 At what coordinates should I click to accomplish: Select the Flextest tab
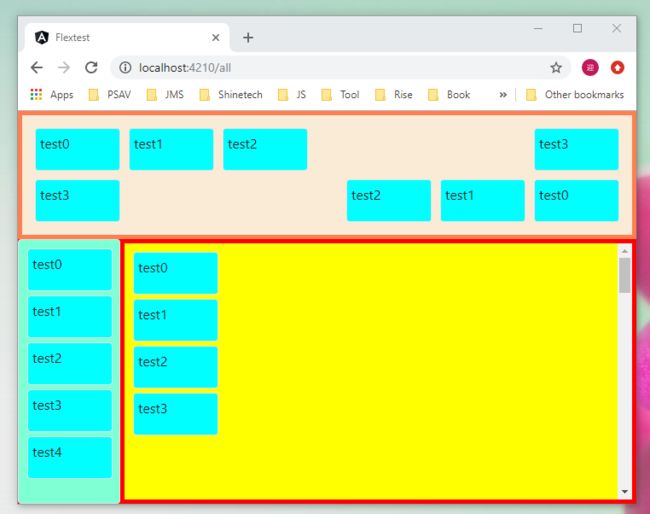pyautogui.click(x=127, y=38)
